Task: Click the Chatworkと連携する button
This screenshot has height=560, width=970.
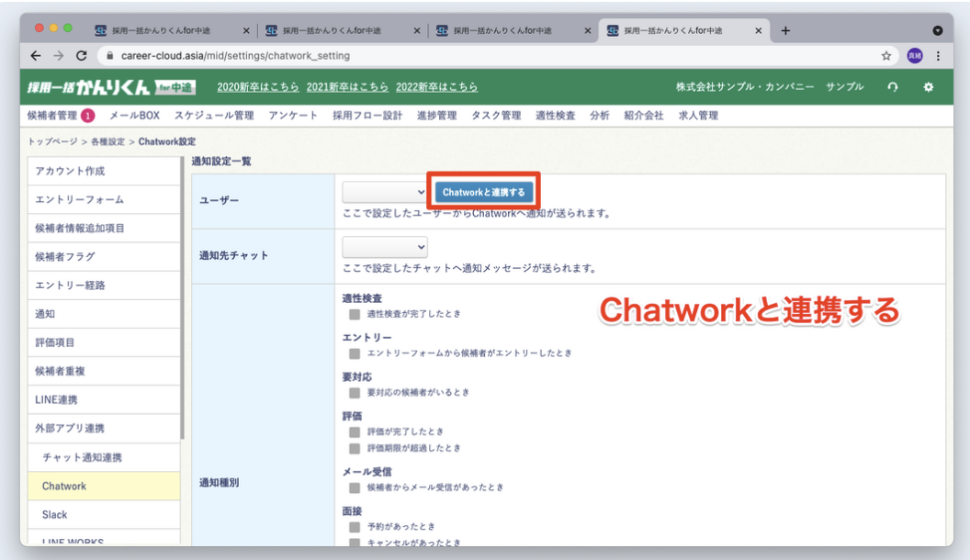Action: [483, 192]
